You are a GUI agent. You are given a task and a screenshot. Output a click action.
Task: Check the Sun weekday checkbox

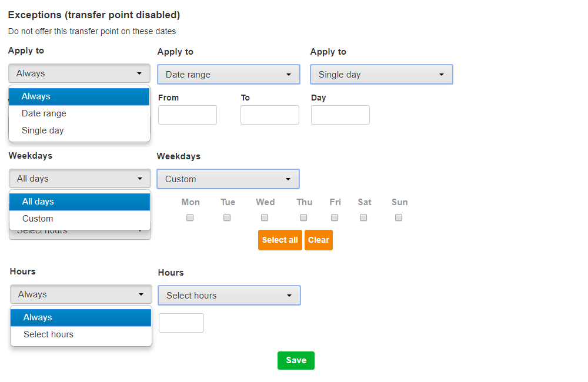pyautogui.click(x=399, y=217)
